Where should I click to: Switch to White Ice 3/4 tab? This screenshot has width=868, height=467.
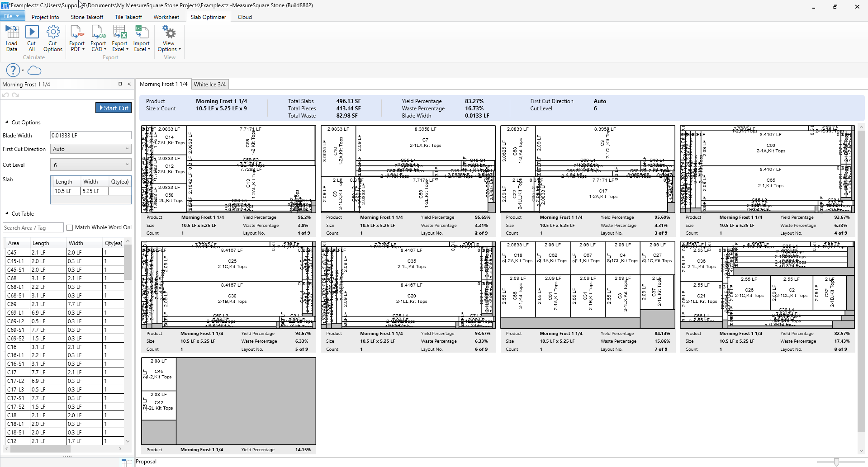pos(209,85)
